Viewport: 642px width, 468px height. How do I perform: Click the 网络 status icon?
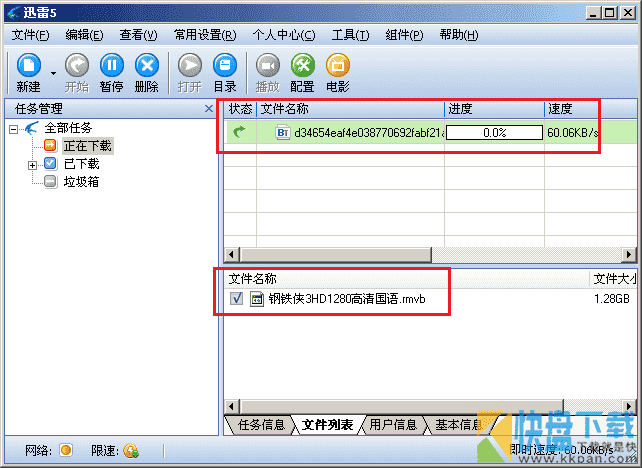point(66,450)
